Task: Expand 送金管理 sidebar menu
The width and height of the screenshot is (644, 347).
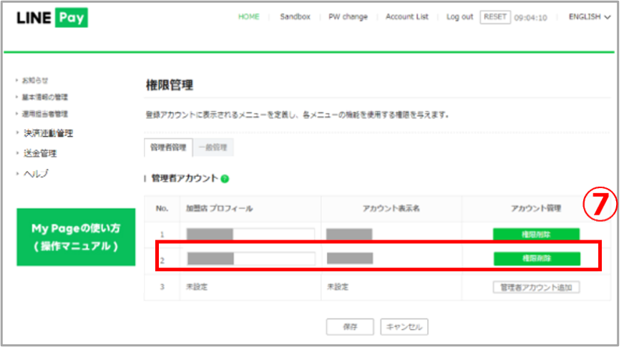Action: pyautogui.click(x=40, y=153)
